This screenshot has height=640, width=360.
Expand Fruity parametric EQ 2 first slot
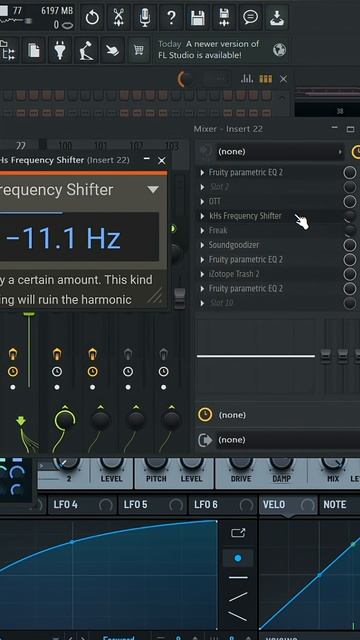pyautogui.click(x=202, y=173)
